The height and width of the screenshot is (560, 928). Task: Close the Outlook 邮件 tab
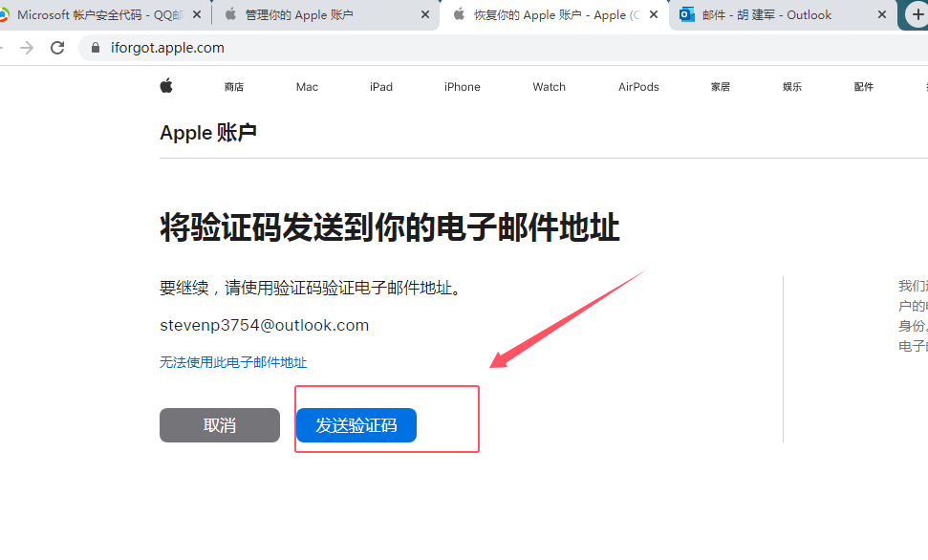(x=882, y=14)
